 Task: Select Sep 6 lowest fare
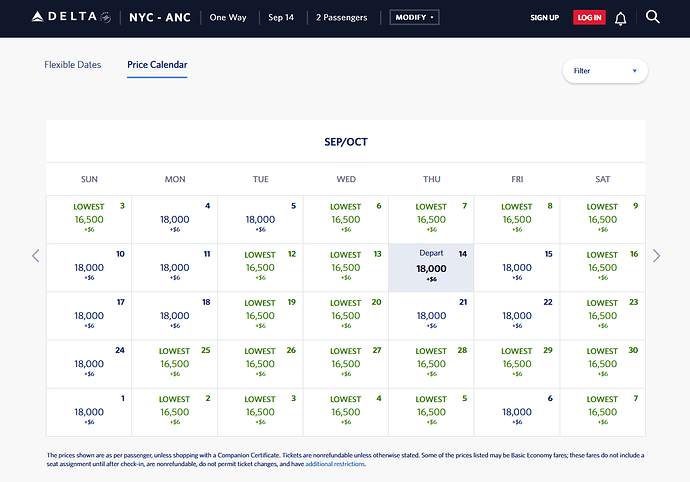tap(346, 219)
